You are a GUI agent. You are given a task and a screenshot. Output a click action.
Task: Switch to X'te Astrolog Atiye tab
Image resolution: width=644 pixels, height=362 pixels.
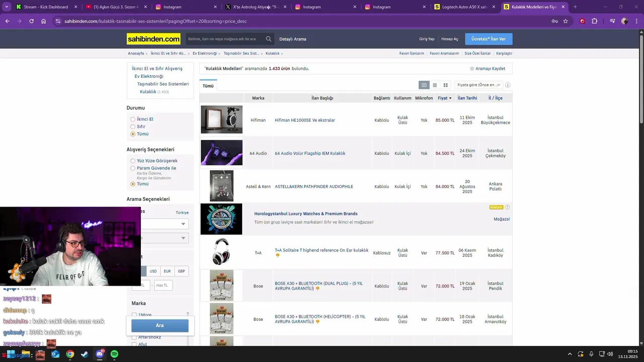click(255, 7)
